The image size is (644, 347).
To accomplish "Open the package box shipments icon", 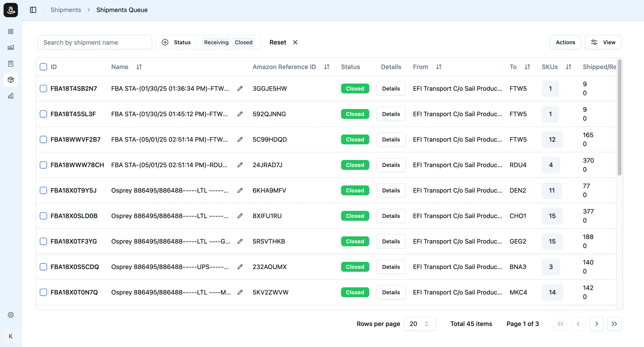I will pyautogui.click(x=11, y=80).
